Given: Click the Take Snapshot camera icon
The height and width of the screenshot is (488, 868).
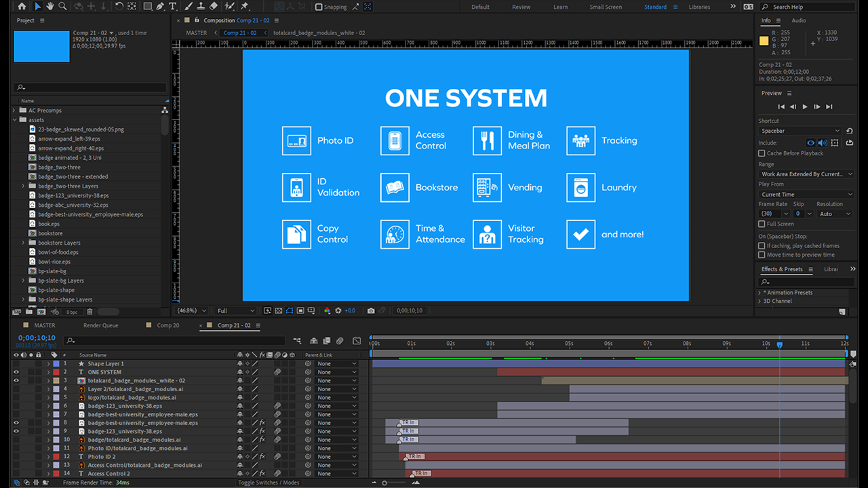Looking at the screenshot, I should [371, 310].
